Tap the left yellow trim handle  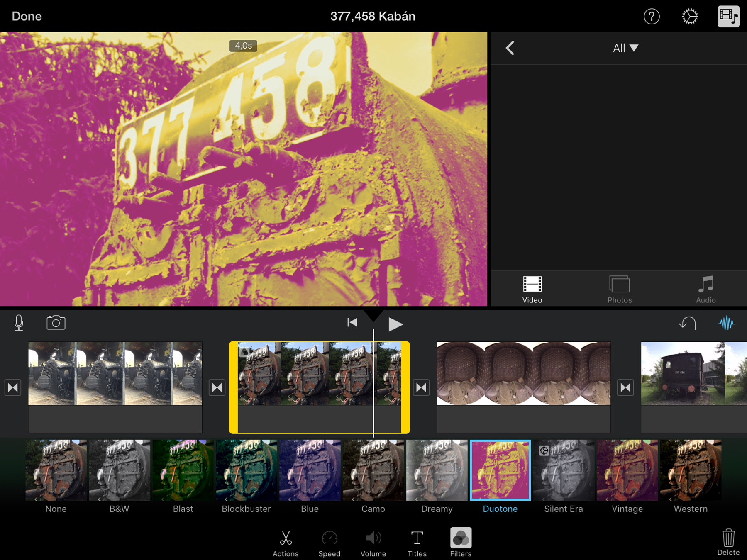click(x=234, y=387)
